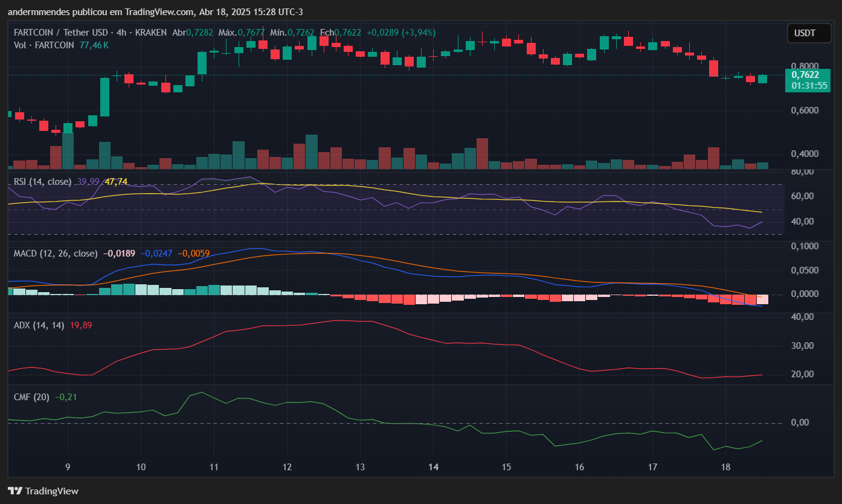Click the CMF value −0,21
842x504 pixels.
66,397
